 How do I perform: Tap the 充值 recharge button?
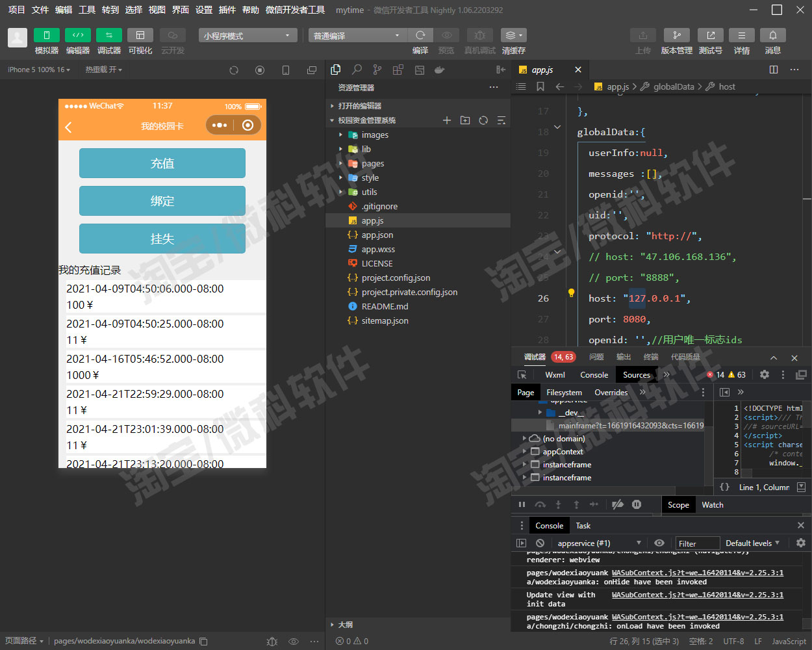[x=162, y=163]
